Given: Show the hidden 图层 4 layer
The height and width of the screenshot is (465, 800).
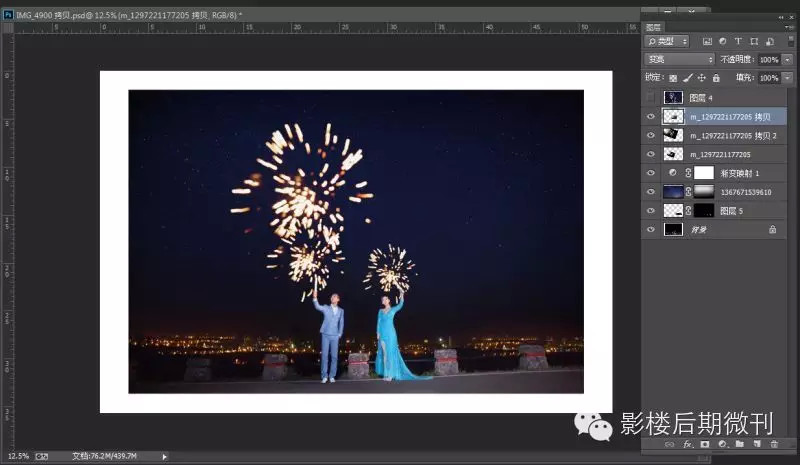Looking at the screenshot, I should [651, 97].
